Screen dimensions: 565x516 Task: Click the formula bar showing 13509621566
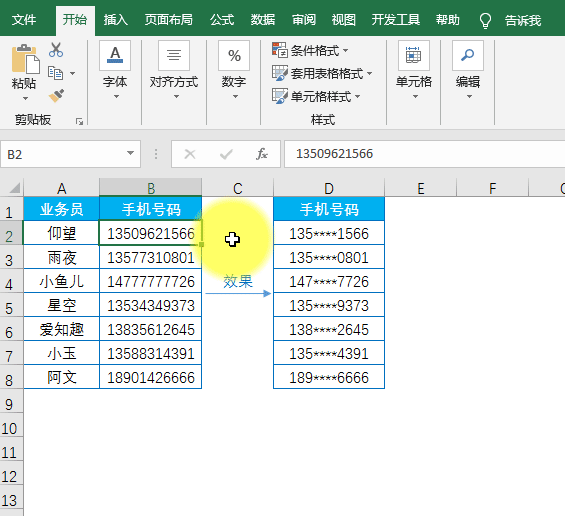point(424,154)
